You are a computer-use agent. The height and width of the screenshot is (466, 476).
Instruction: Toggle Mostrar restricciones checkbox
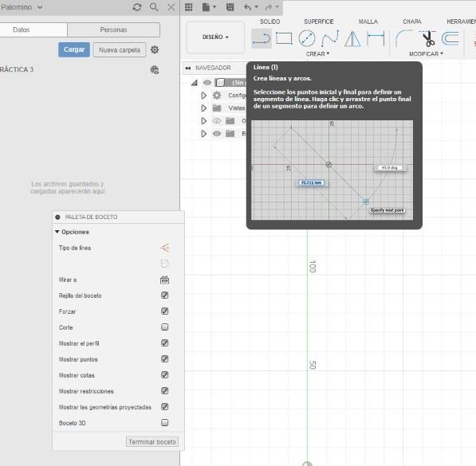pos(164,391)
